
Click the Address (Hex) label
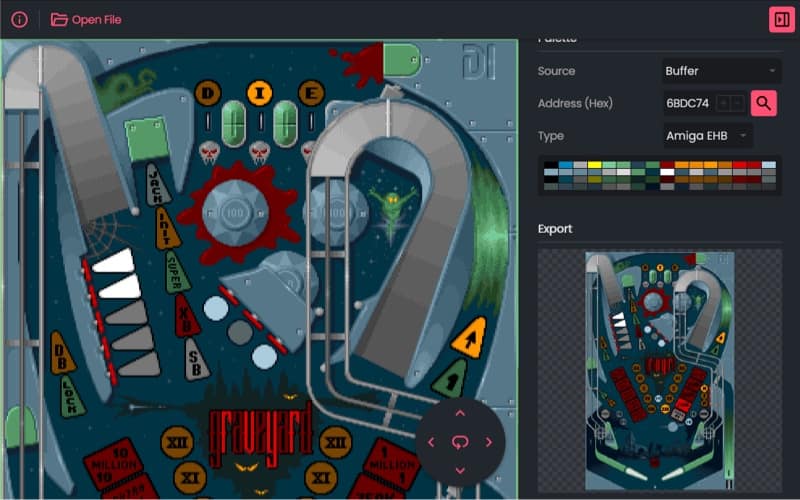[575, 103]
